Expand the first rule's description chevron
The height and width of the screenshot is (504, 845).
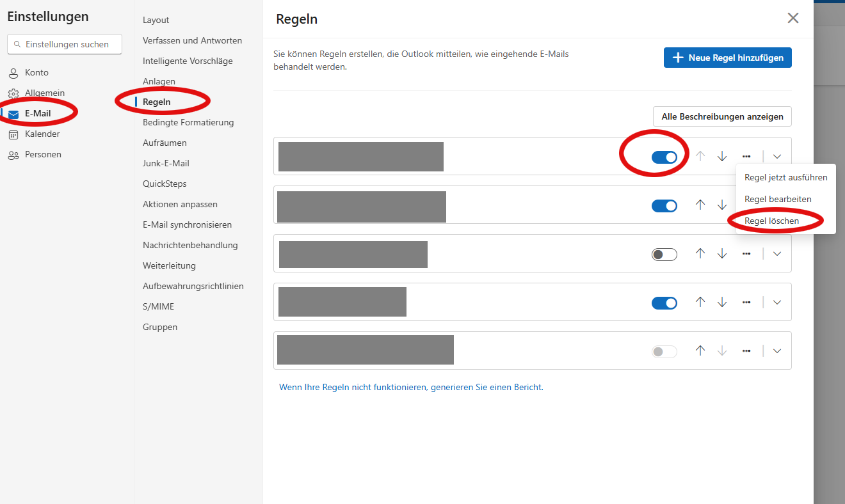[x=777, y=156]
